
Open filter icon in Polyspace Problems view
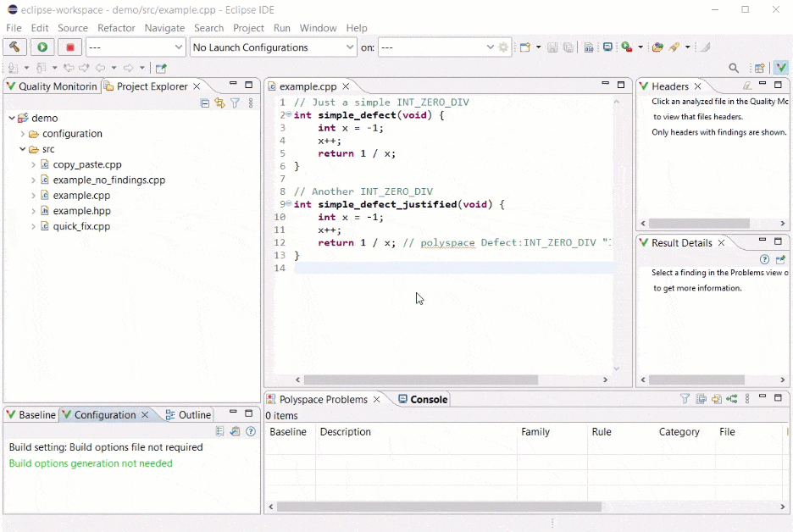(685, 399)
